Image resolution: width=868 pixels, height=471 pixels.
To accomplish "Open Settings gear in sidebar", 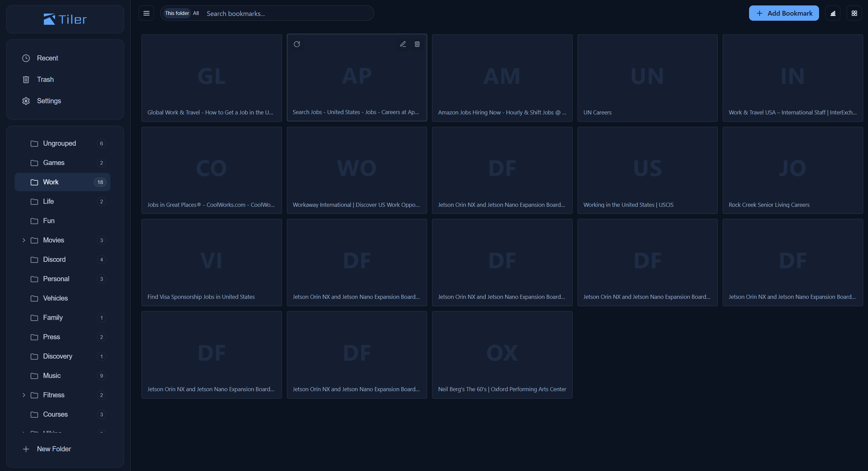I will tap(49, 101).
